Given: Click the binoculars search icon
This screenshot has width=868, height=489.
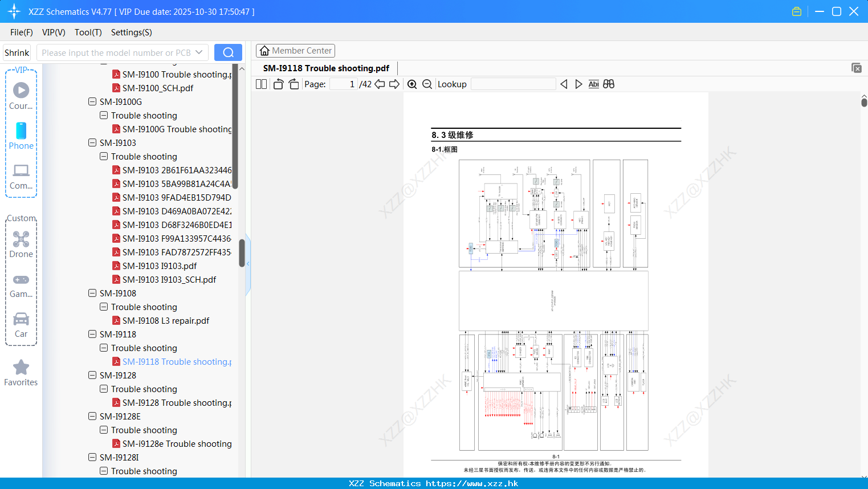Looking at the screenshot, I should click(609, 84).
